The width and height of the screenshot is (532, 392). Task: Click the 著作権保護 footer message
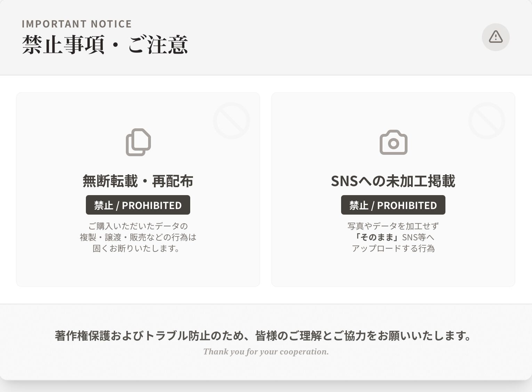click(x=263, y=336)
